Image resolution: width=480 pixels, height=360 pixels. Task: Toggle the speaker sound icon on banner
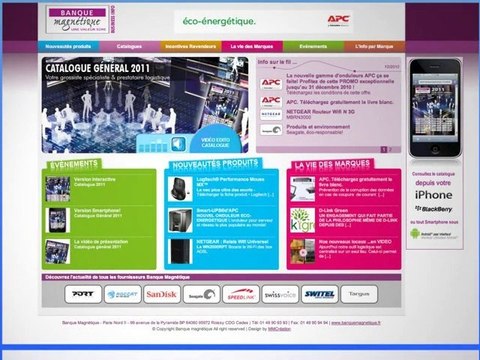(x=179, y=144)
